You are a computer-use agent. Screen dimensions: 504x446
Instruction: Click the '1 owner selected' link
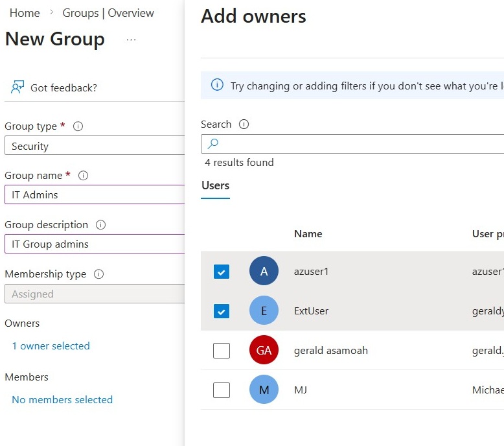click(51, 346)
